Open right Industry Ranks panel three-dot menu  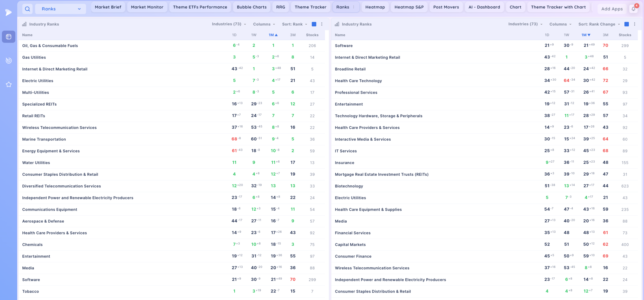point(635,24)
